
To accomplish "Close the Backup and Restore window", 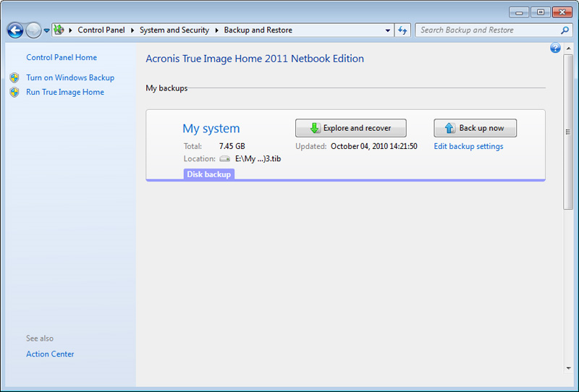I will [x=562, y=12].
